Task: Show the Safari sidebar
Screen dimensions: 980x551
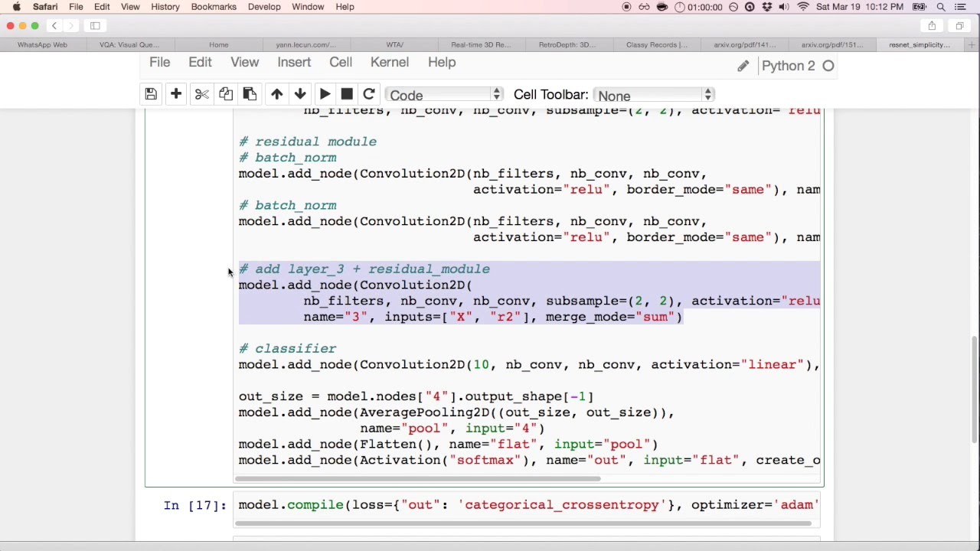Action: 95,25
